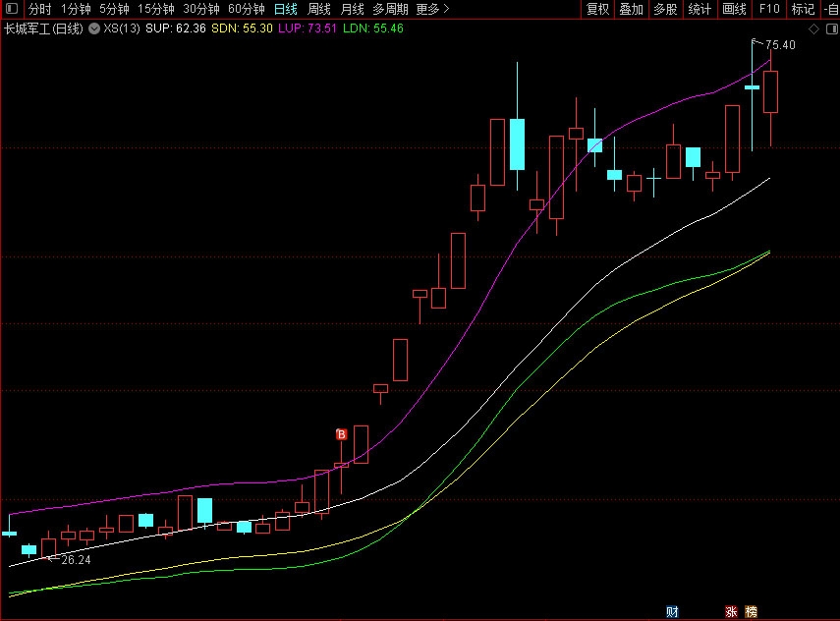Click the red 张 icon at bottom
Viewport: 840px width, 621px height.
(731, 612)
